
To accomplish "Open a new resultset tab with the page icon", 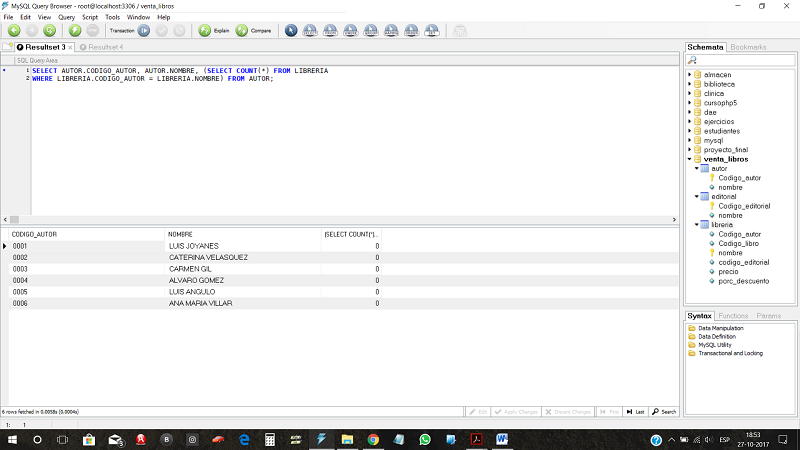I will click(x=7, y=47).
